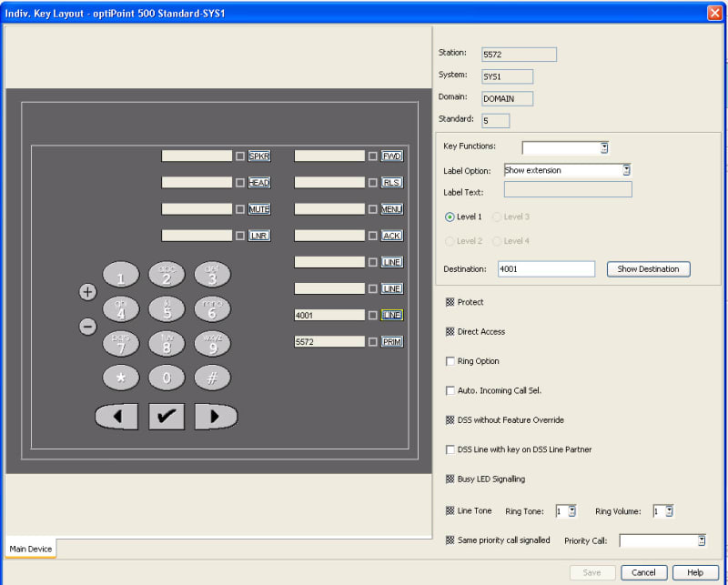
Task: Toggle Busy LED Signalling checkbox
Action: click(x=450, y=479)
